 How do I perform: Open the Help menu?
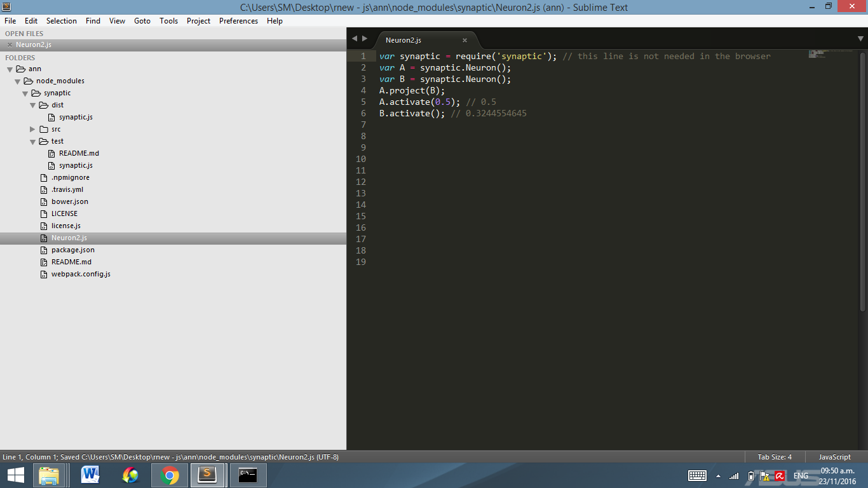click(275, 21)
